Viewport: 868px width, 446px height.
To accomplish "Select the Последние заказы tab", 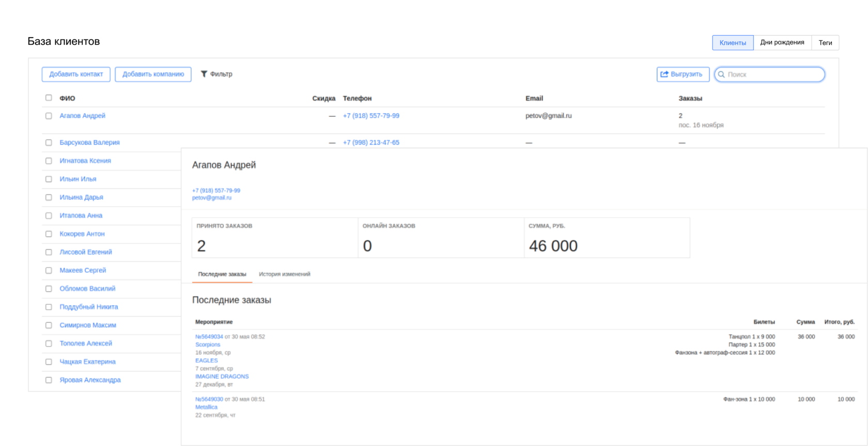I will [222, 274].
